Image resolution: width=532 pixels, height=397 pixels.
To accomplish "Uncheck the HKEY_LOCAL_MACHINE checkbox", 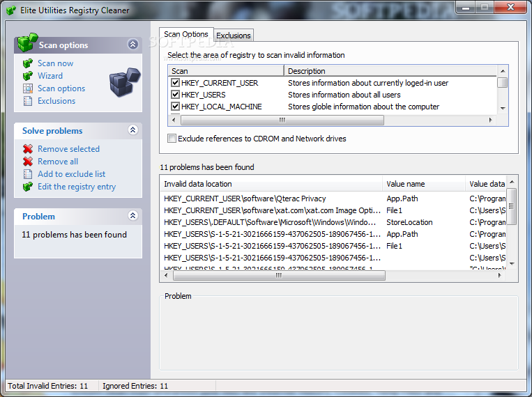I will point(175,107).
